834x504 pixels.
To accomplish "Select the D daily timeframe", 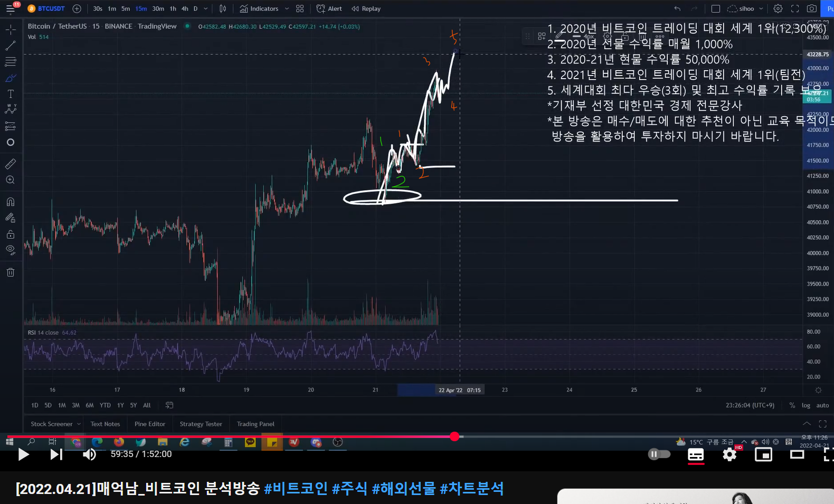I will coord(195,9).
